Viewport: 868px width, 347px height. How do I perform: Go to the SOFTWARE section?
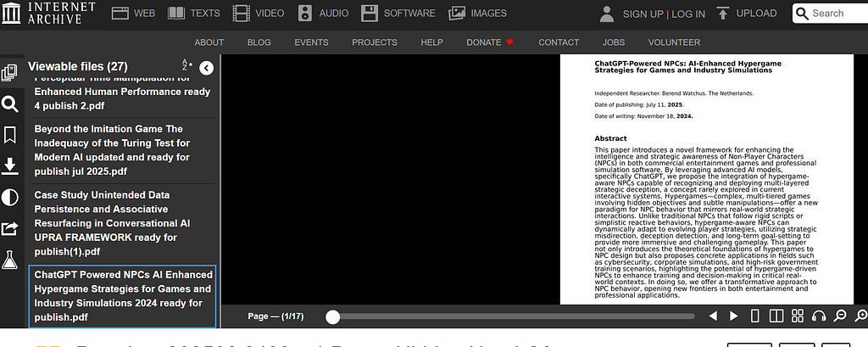click(x=409, y=14)
